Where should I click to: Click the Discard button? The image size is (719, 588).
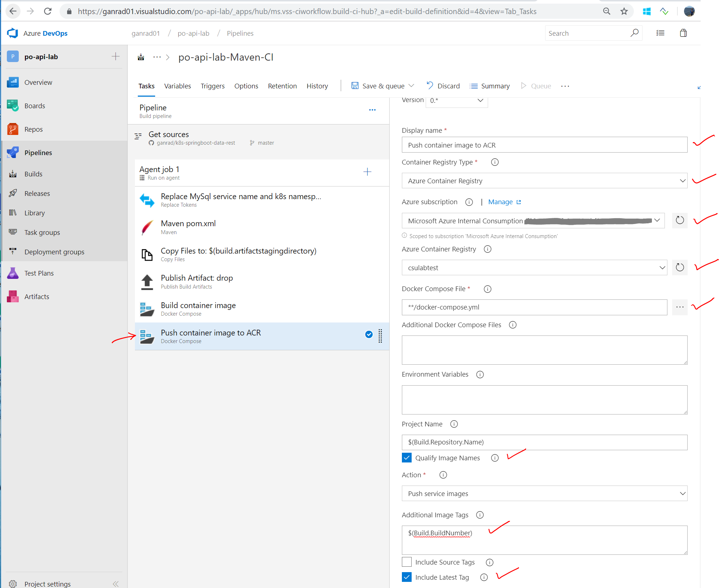(443, 86)
